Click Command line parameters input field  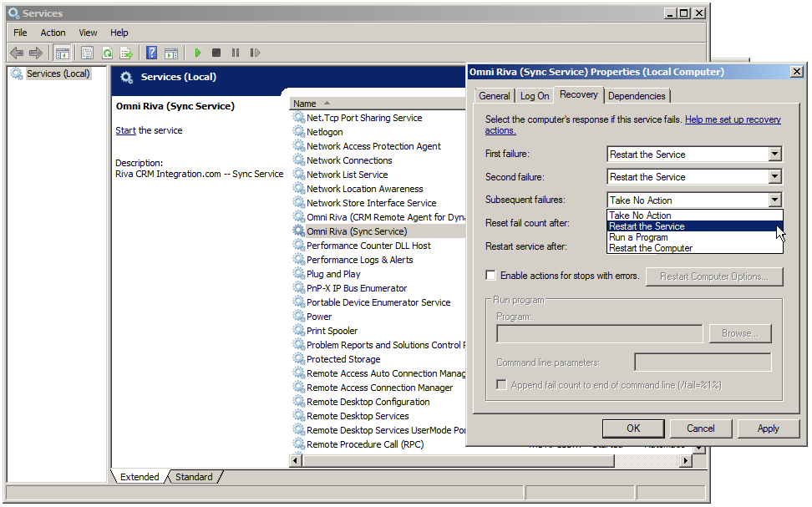coord(703,362)
